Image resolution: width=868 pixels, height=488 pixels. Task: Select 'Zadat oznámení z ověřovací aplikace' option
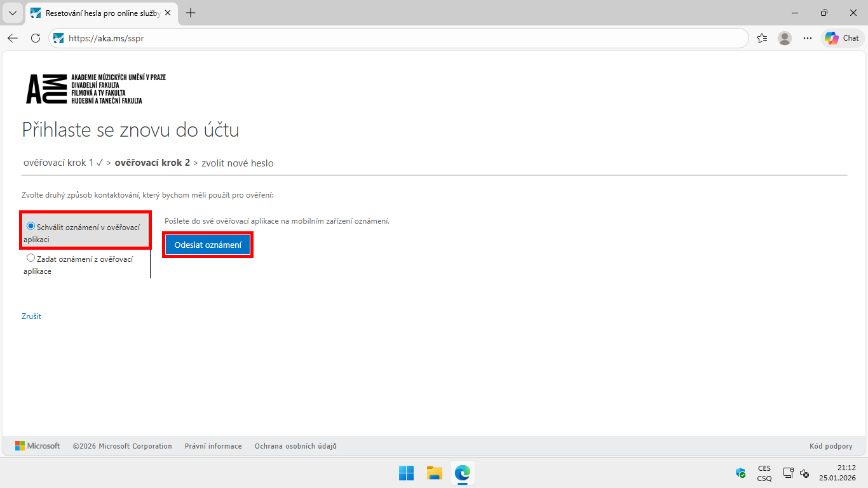click(x=31, y=258)
